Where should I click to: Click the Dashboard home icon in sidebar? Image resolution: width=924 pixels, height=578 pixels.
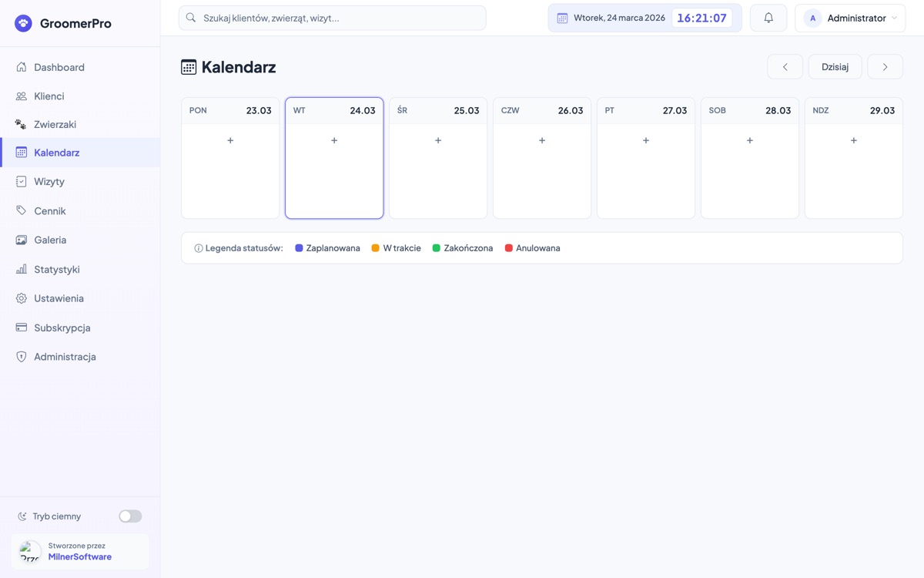pos(22,67)
